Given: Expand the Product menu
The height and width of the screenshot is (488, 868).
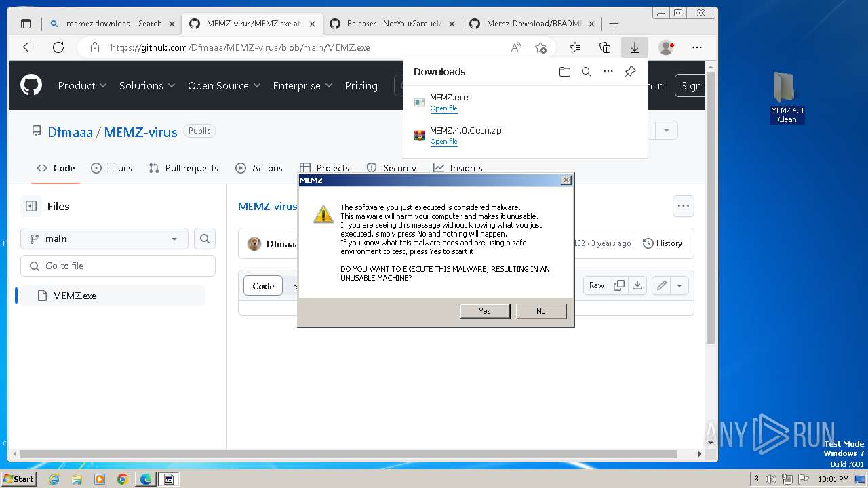Looking at the screenshot, I should (x=82, y=85).
